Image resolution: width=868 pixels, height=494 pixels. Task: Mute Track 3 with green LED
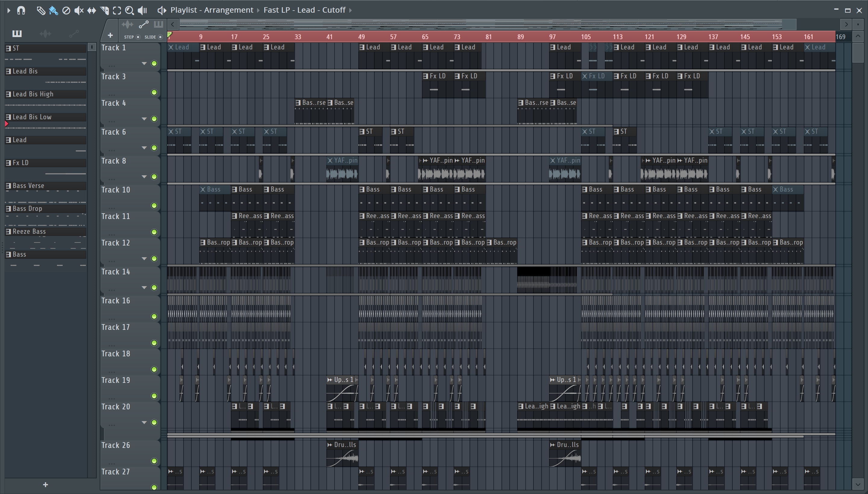(154, 92)
